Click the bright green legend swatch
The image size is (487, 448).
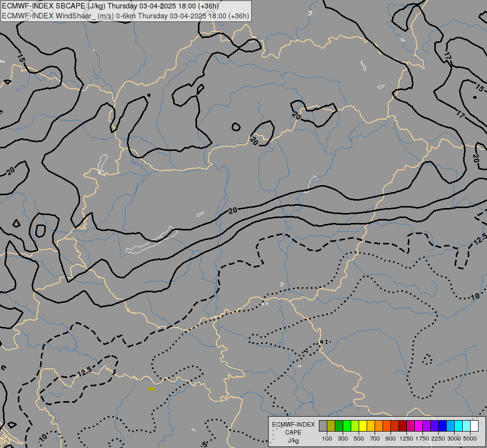tap(347, 426)
